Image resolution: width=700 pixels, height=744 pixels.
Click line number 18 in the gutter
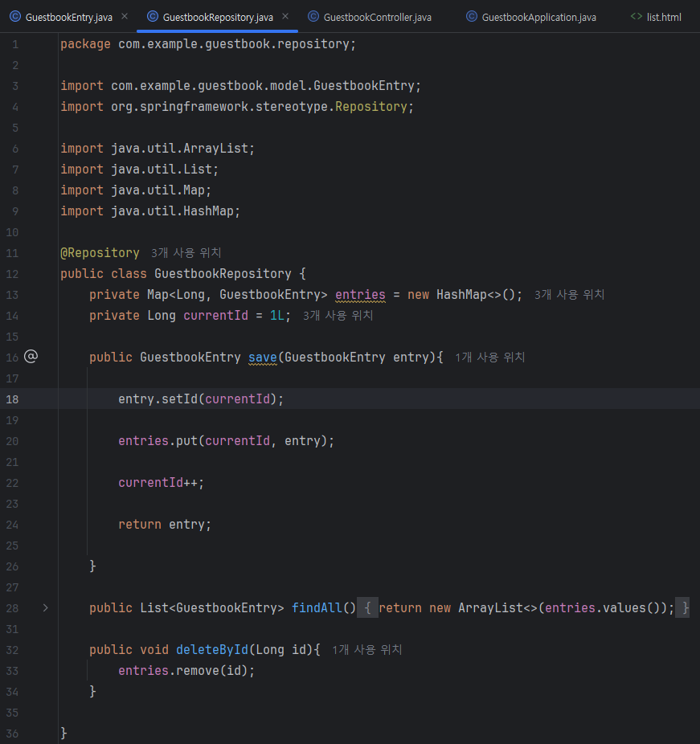click(x=12, y=399)
